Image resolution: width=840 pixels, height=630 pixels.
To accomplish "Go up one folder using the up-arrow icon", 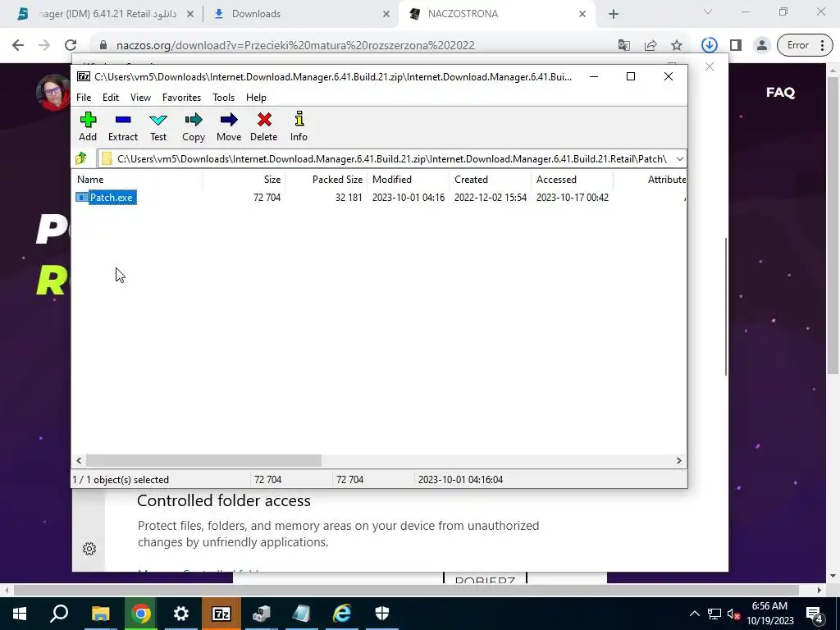I will (x=81, y=158).
